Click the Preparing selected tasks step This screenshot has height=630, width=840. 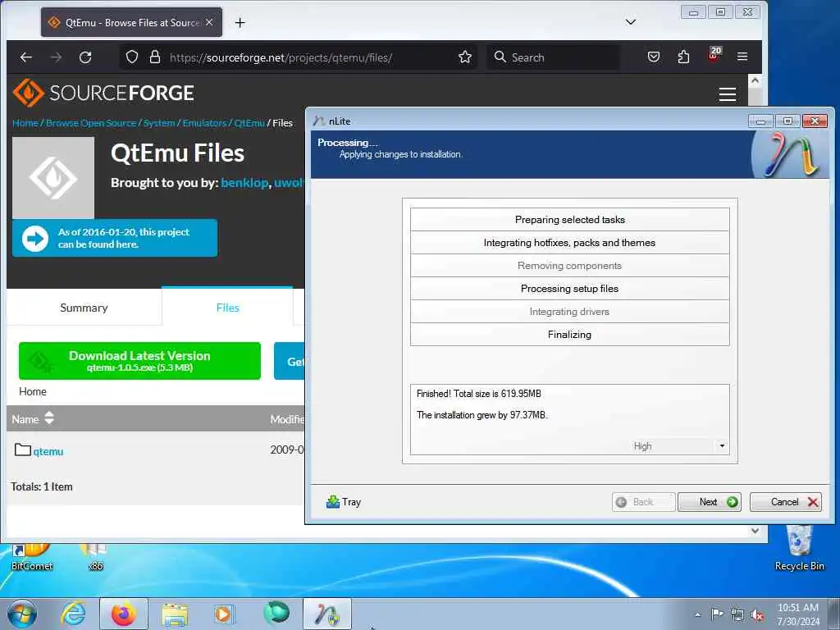[x=569, y=220]
